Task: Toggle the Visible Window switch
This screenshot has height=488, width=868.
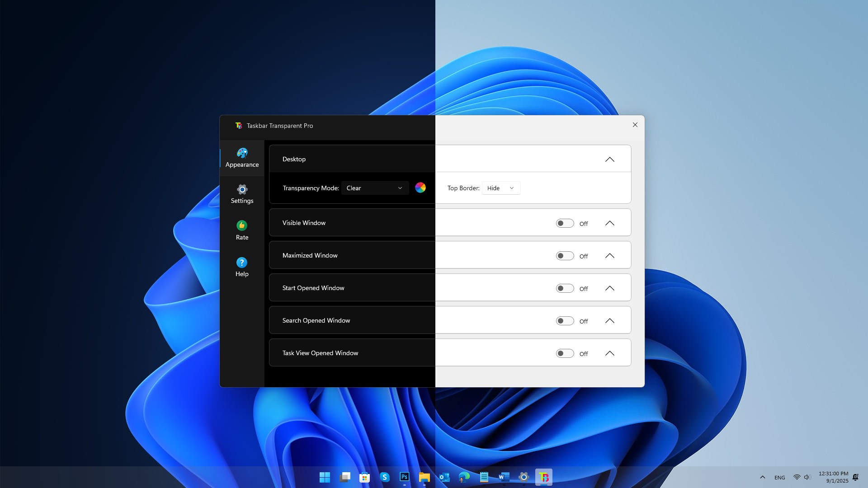Action: (x=565, y=223)
